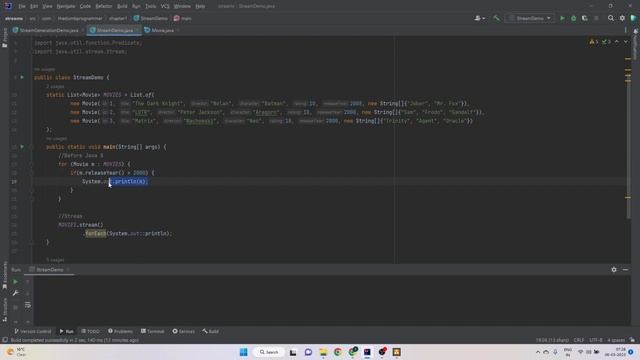Screen dimensions: 640x360
Task: Click the Run tool window button
Action: pos(67,331)
